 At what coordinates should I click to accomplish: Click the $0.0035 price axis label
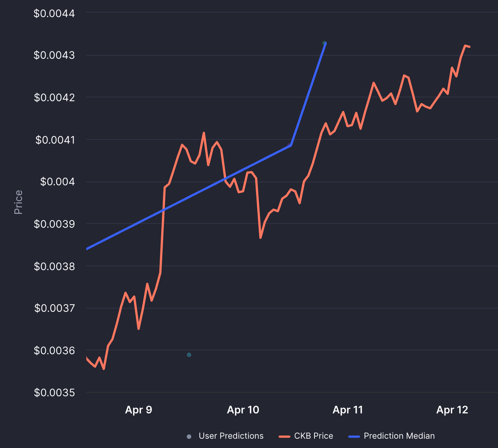tap(54, 393)
